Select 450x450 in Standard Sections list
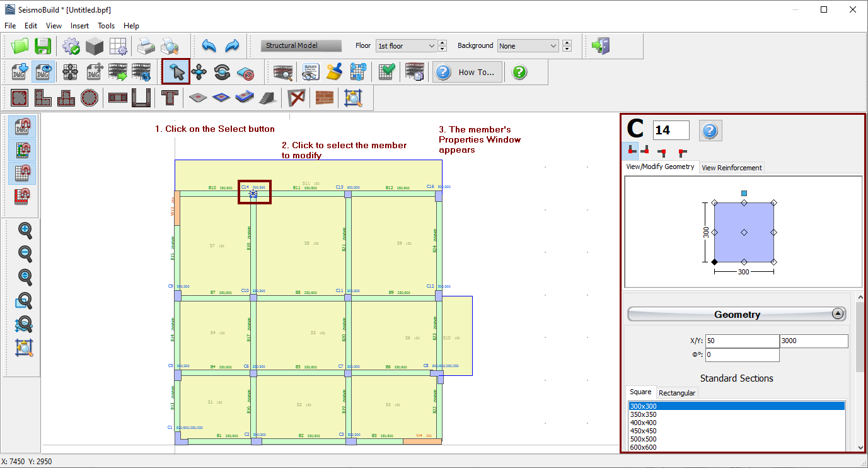Screen dimensions: 868x468 click(643, 431)
